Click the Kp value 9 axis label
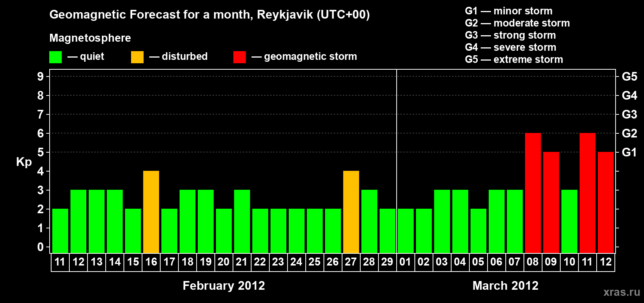The image size is (644, 303). pos(41,77)
